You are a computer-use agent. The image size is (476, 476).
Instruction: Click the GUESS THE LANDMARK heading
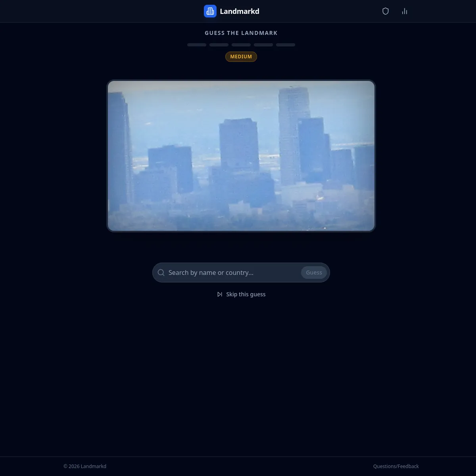241,33
